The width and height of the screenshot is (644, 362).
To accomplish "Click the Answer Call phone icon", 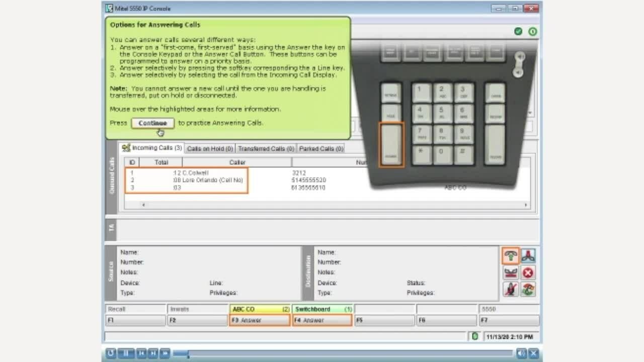I will click(x=511, y=256).
